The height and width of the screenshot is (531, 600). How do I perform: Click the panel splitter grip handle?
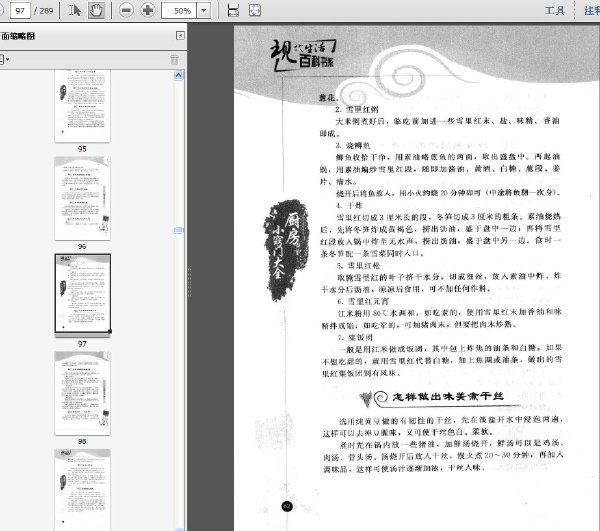(189, 281)
